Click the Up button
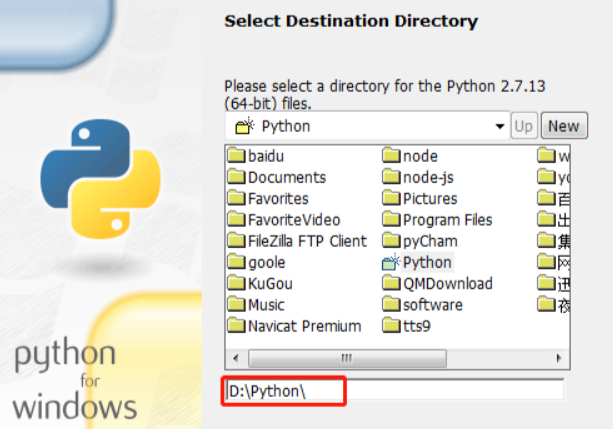 [x=524, y=126]
